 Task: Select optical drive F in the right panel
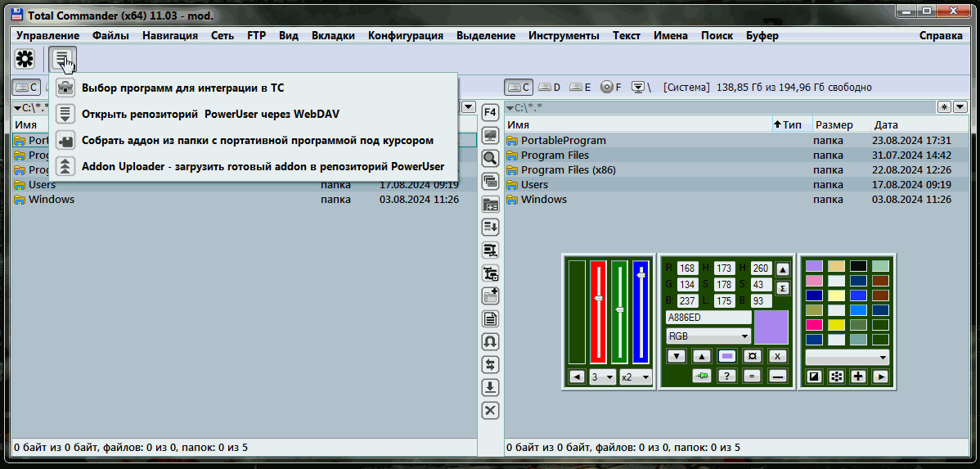click(x=611, y=87)
